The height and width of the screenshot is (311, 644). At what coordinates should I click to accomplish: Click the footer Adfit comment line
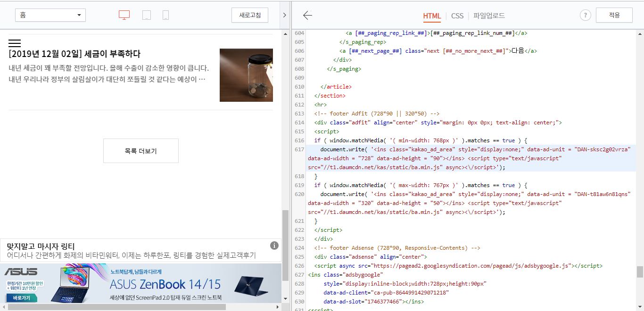click(377, 114)
